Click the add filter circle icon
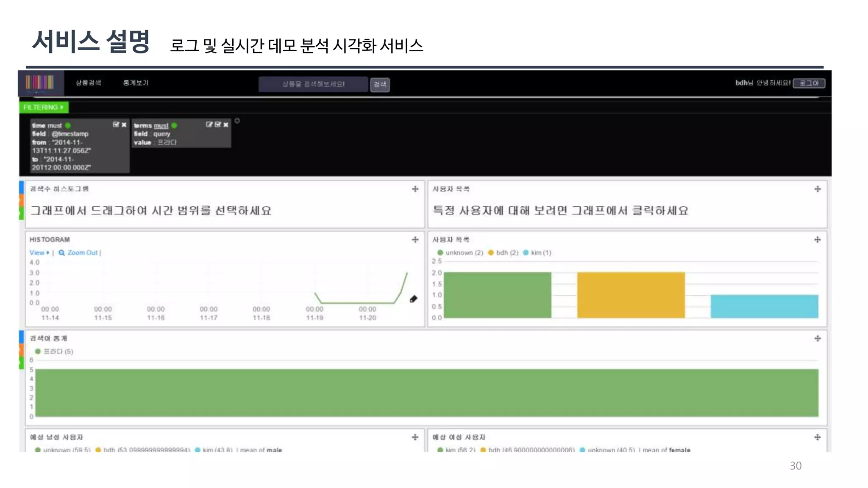 (237, 121)
